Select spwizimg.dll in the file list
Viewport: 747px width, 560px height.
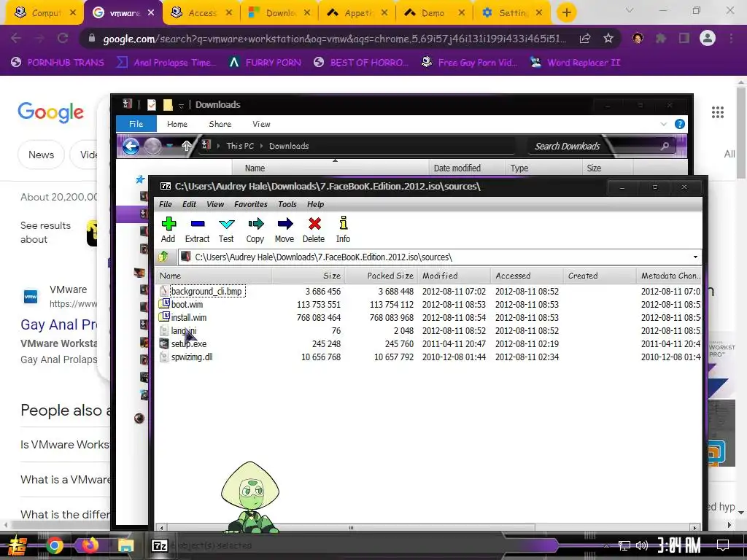point(429,357)
